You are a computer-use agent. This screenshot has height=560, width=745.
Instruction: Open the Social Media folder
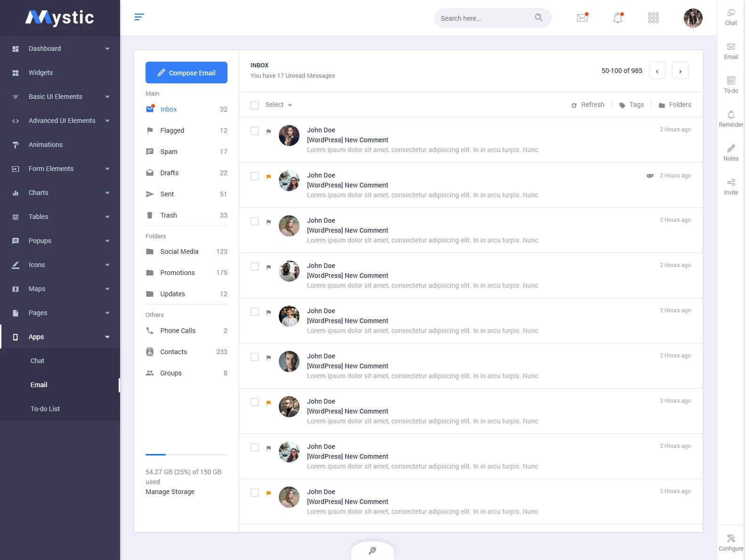click(x=186, y=252)
